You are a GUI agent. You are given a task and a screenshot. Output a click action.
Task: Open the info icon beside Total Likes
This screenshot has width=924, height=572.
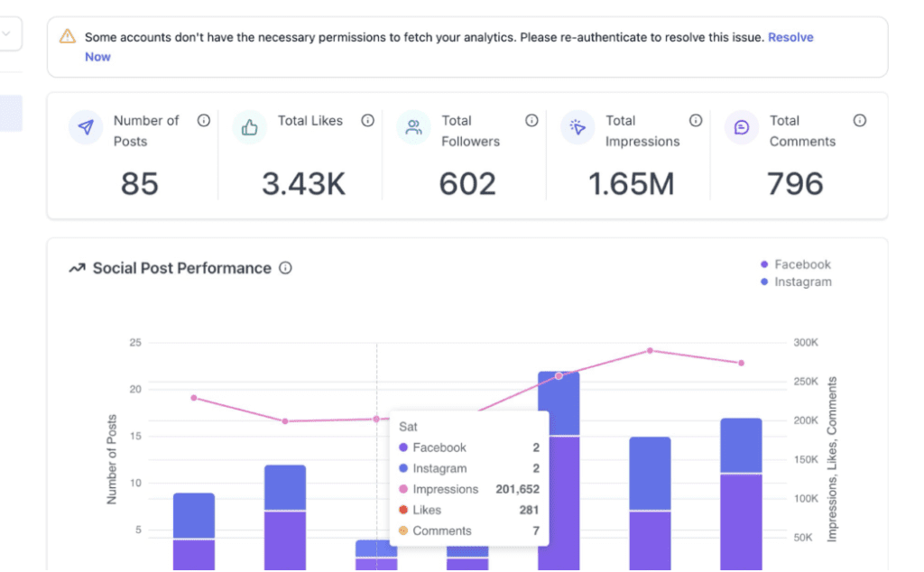coord(368,120)
